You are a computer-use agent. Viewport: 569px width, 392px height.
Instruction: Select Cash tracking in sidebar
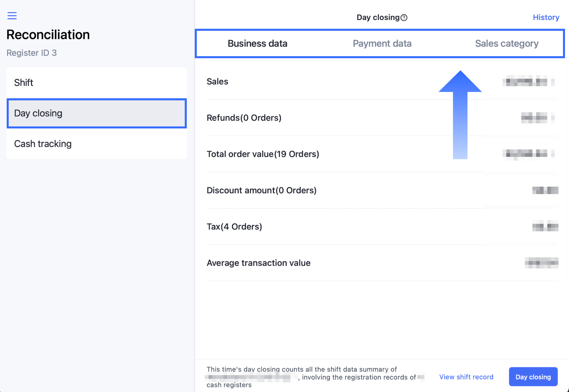(x=97, y=144)
